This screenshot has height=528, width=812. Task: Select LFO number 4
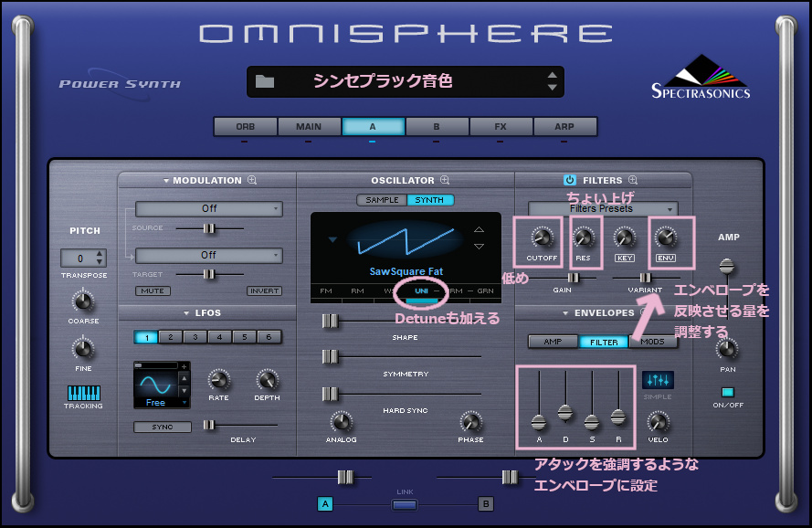tap(219, 337)
